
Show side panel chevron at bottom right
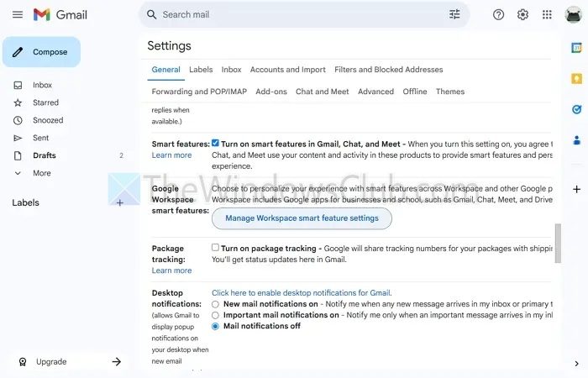click(576, 364)
